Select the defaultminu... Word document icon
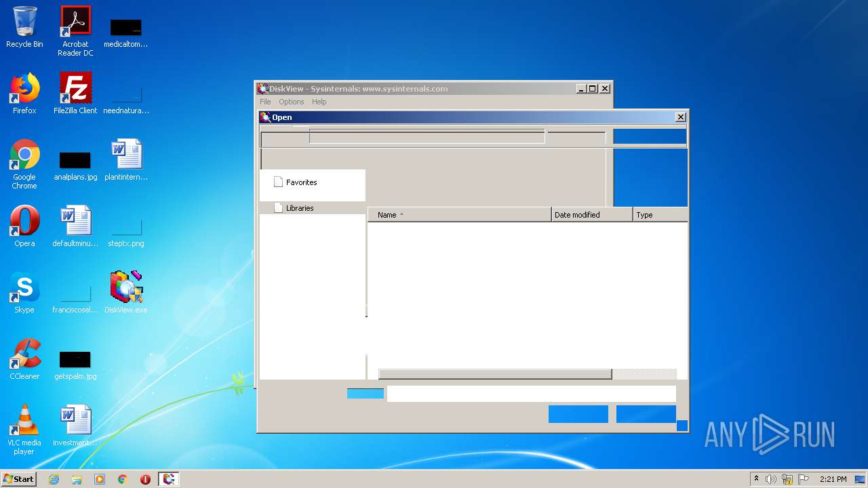This screenshot has height=488, width=868. point(75,226)
